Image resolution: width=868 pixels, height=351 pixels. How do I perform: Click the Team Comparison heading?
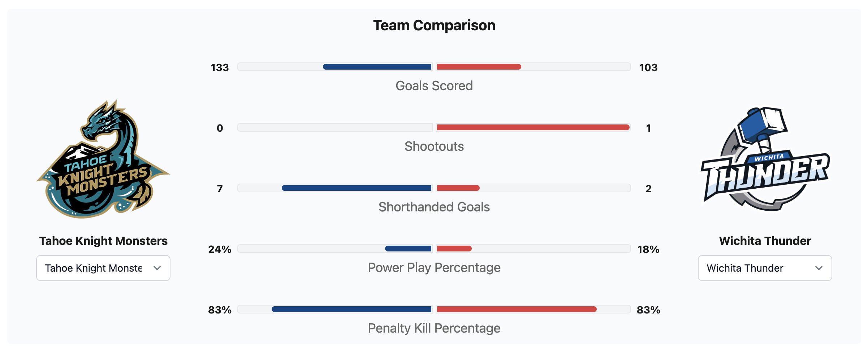click(x=434, y=26)
